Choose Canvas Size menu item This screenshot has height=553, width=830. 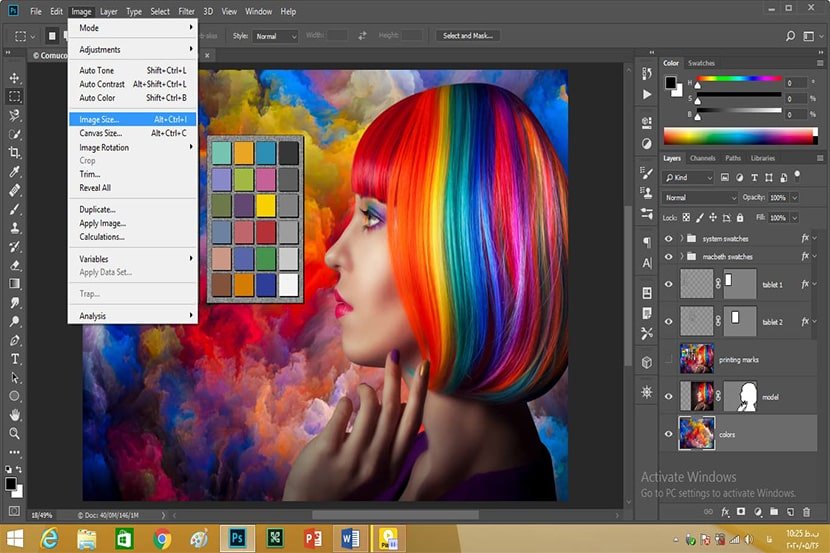point(133,133)
